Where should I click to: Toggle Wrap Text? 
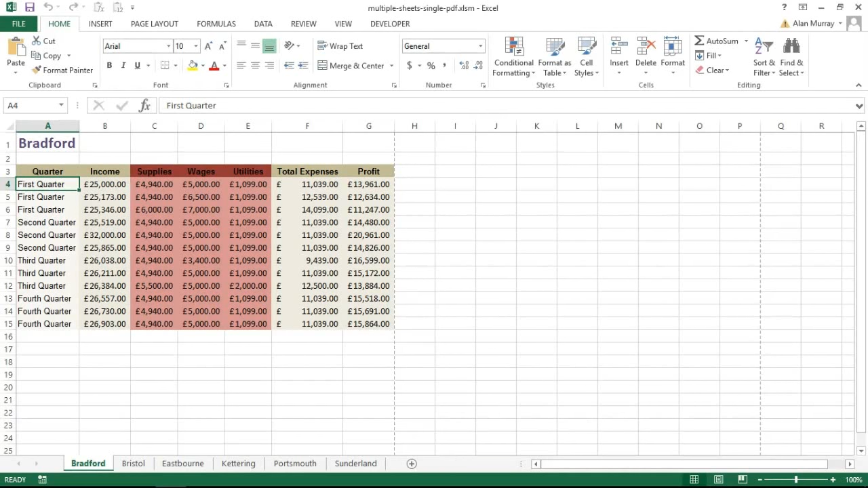click(x=340, y=46)
